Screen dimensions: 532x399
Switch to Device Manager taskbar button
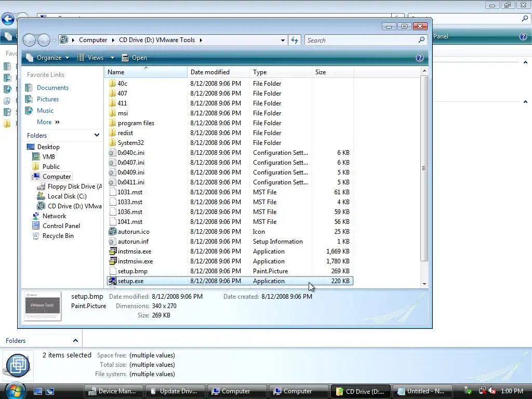[114, 391]
